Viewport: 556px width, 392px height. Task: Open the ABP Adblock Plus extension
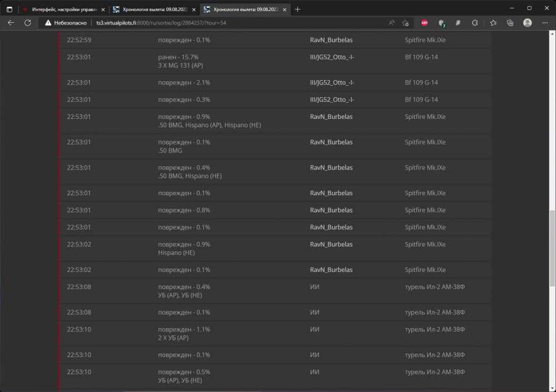(424, 23)
